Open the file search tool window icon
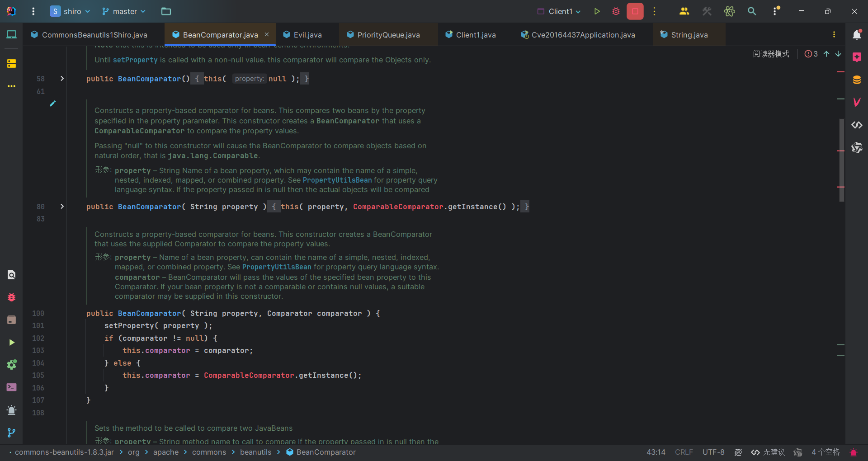Viewport: 868px width, 461px height. click(x=11, y=274)
